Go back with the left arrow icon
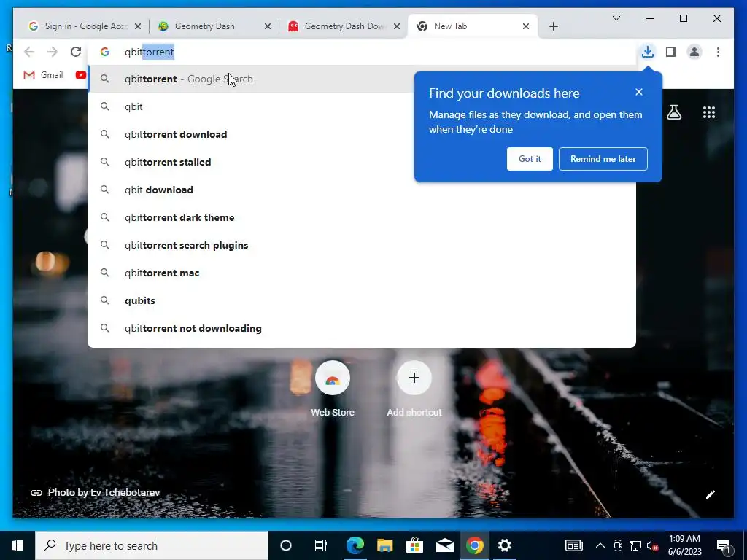 [29, 52]
